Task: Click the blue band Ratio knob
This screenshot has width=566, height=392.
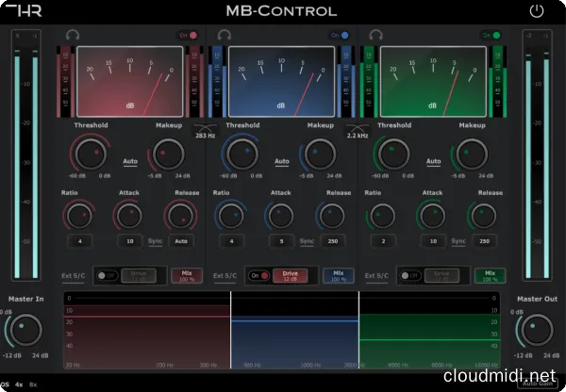Action: coord(231,216)
